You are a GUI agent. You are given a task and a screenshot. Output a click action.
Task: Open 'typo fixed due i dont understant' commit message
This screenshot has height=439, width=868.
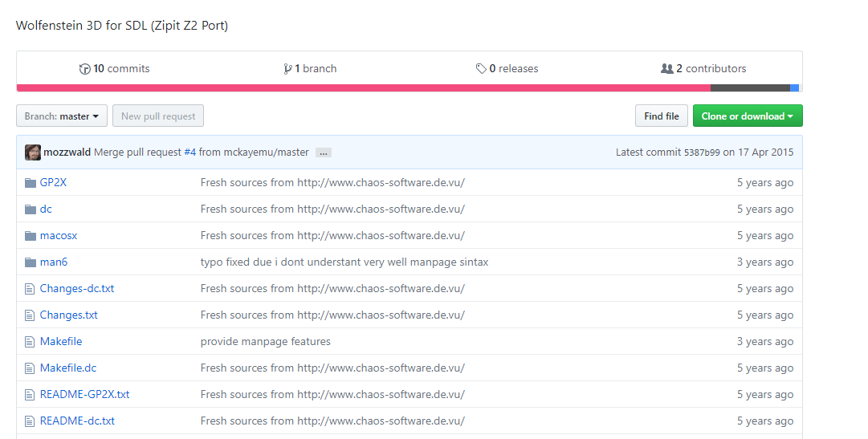click(x=344, y=262)
